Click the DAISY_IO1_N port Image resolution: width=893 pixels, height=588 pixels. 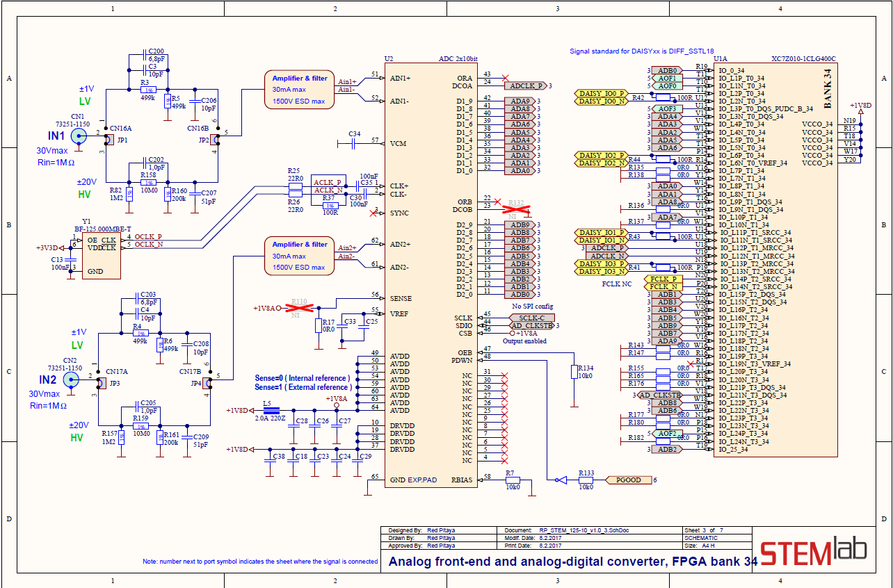pos(601,240)
